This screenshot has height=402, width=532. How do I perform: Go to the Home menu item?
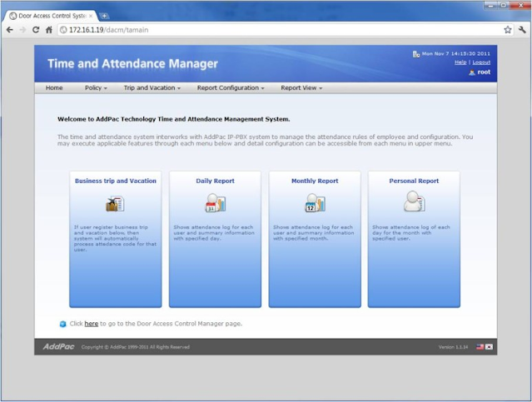click(x=54, y=88)
